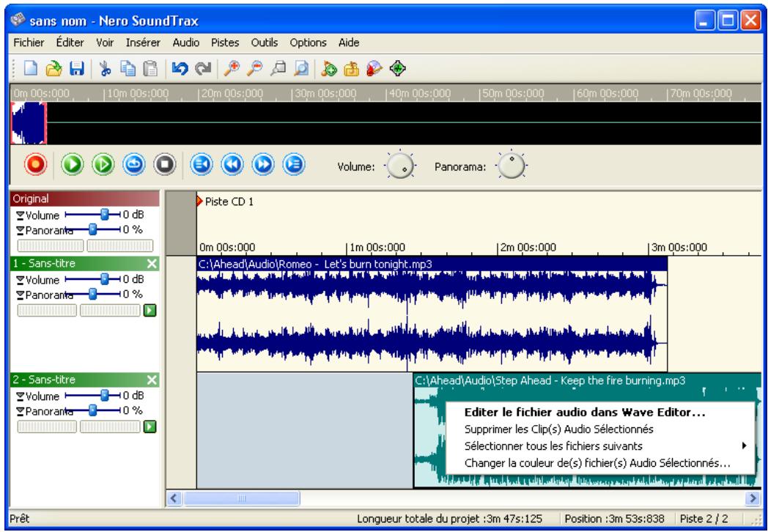This screenshot has height=532, width=768.
Task: Click the Volume slider handle under Original
Action: click(104, 215)
